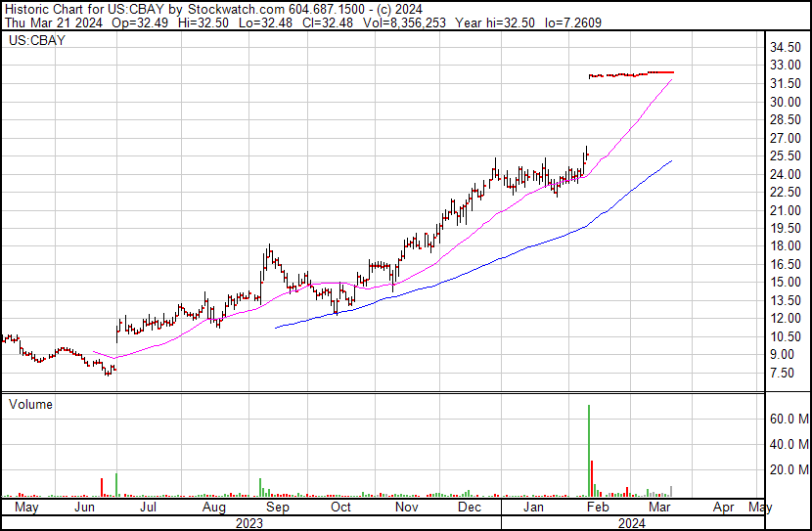Click the 2024 year label

pos(630,523)
